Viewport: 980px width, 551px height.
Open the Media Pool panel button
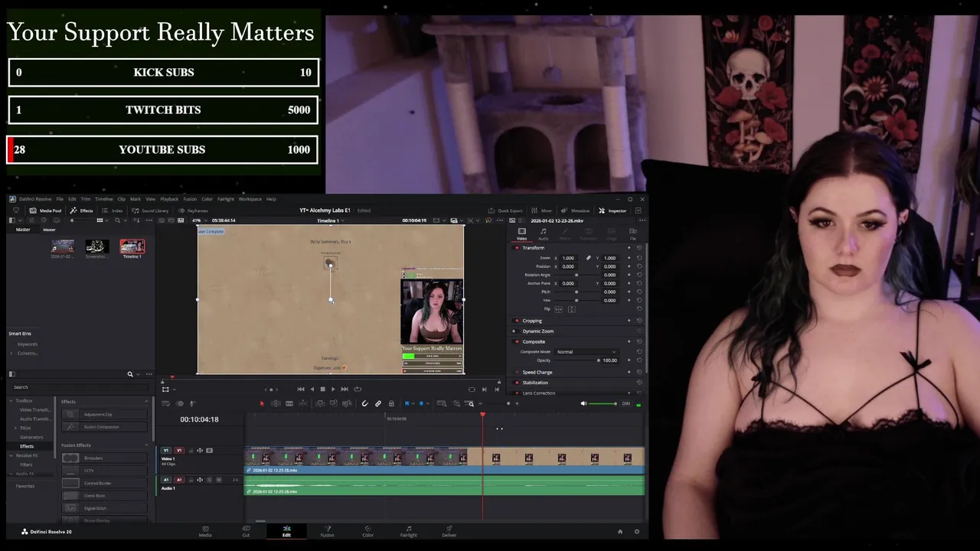click(45, 210)
